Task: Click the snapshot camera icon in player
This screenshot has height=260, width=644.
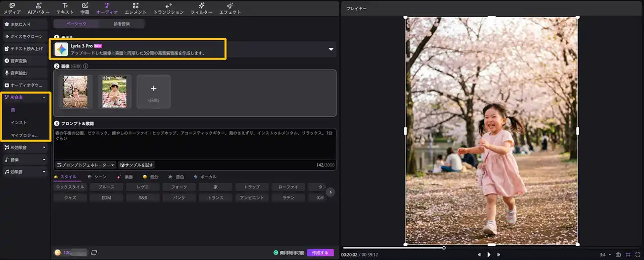Action: tap(618, 254)
